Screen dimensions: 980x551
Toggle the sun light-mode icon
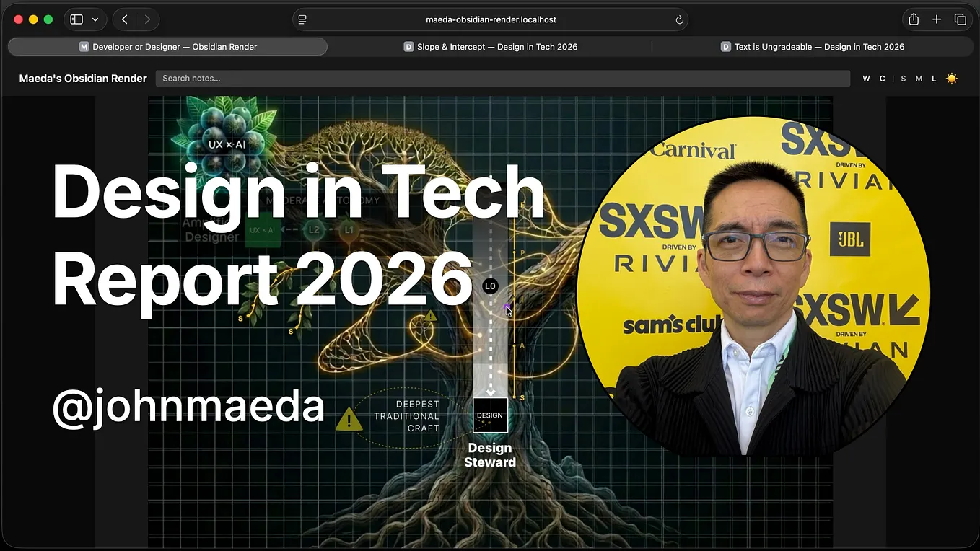[952, 79]
